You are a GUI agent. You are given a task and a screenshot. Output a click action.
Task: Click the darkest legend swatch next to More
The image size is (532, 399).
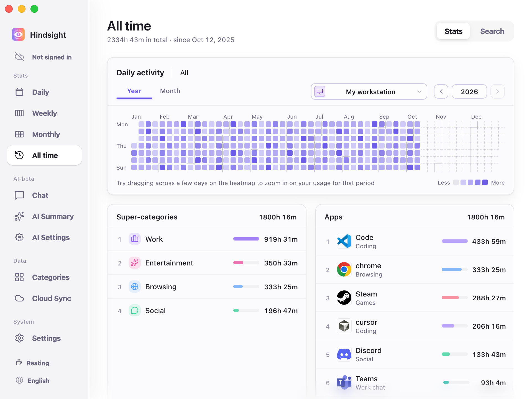[485, 182]
